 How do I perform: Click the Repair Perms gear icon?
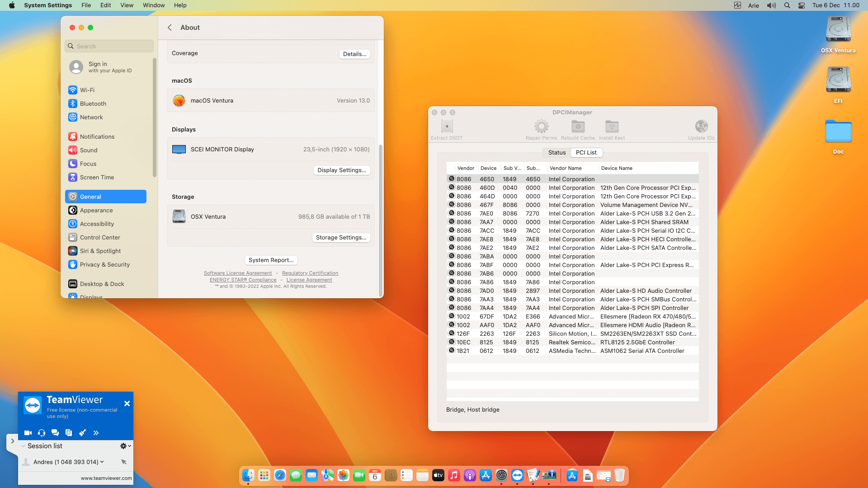click(x=541, y=127)
